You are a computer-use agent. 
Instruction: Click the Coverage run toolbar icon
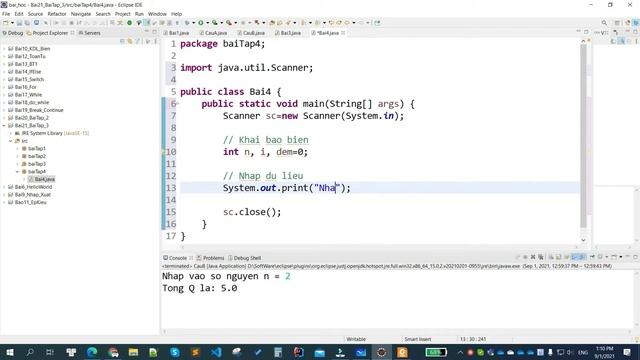[x=215, y=23]
